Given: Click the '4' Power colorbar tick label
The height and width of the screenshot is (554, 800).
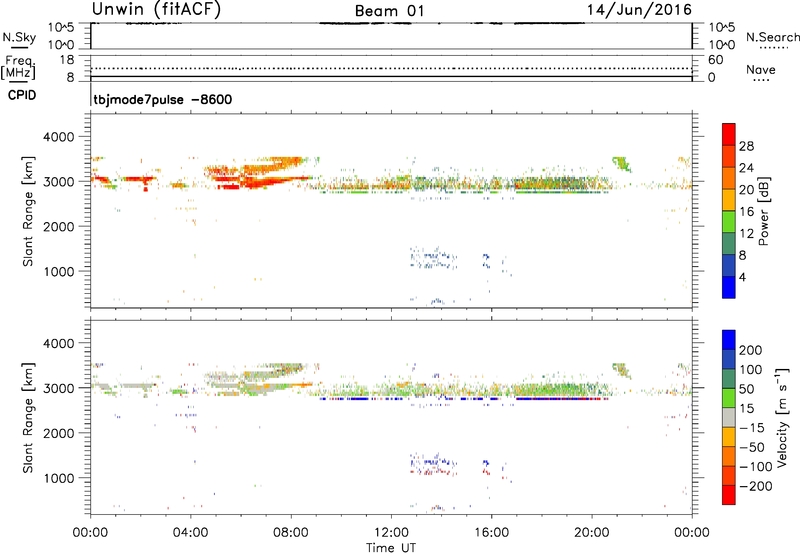Looking at the screenshot, I should point(742,277).
